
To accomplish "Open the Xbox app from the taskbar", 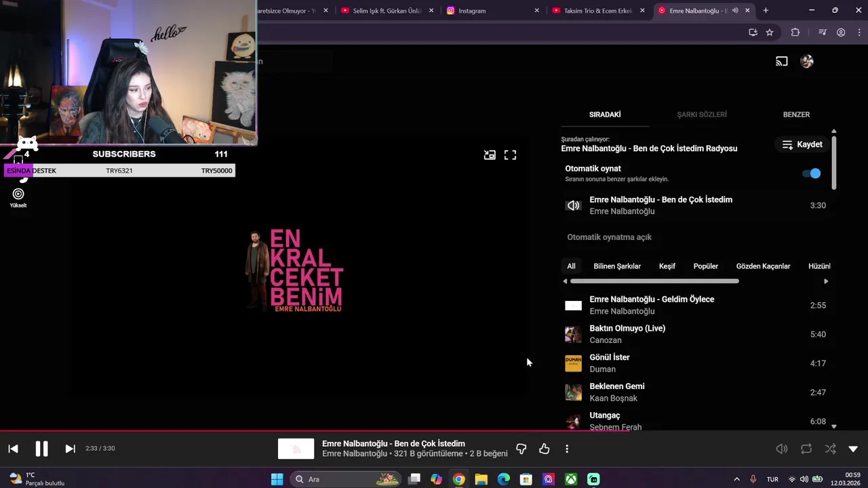I will point(571,479).
